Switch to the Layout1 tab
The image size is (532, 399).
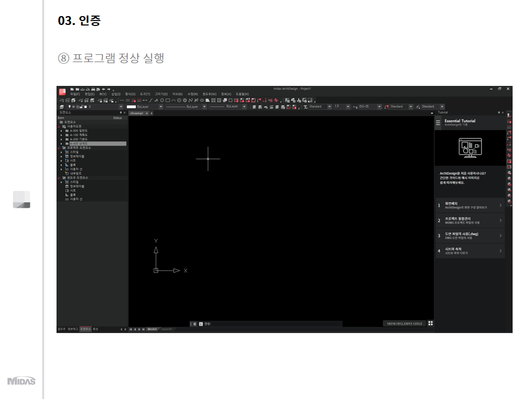click(x=167, y=329)
